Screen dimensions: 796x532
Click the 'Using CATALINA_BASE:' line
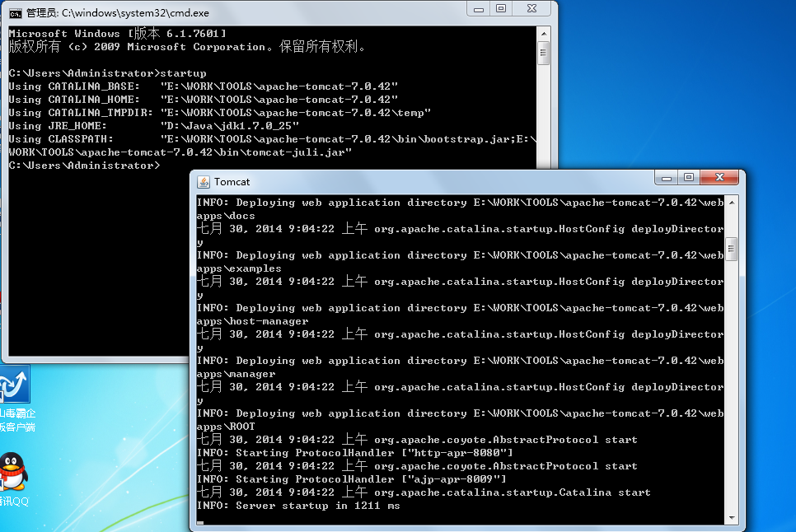[203, 86]
